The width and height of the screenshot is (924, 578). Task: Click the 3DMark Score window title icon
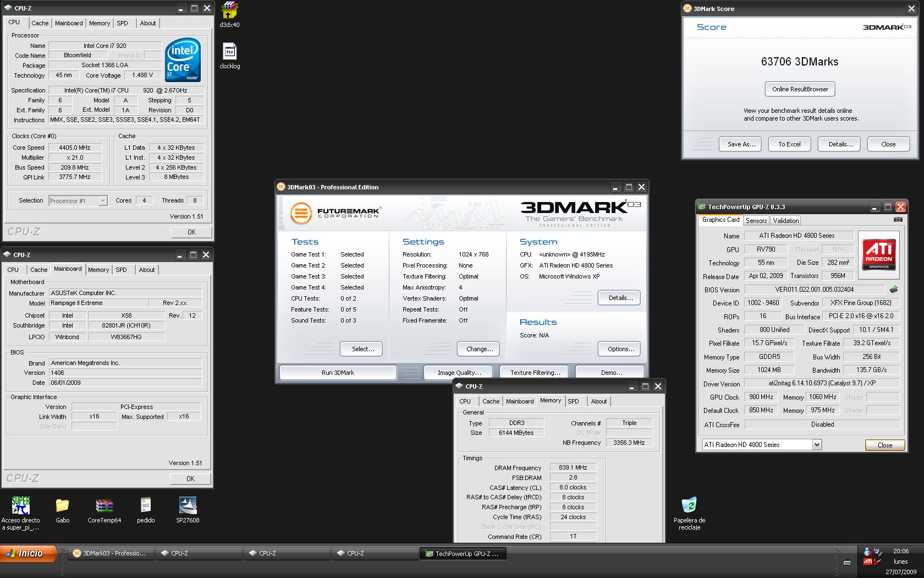coord(687,8)
